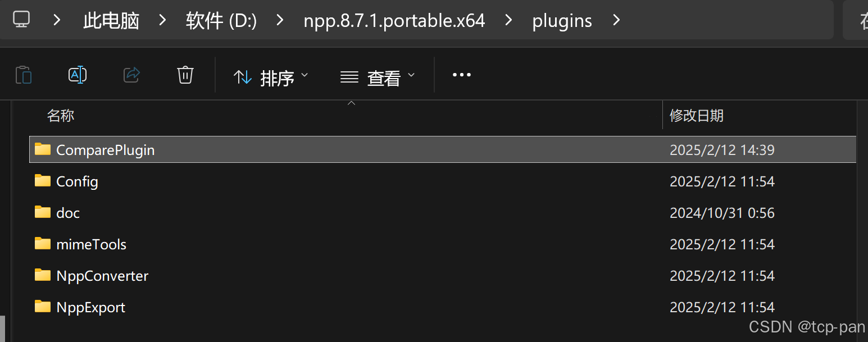Open the 查看 view dropdown
Viewport: 868px width, 342px height.
pos(378,77)
